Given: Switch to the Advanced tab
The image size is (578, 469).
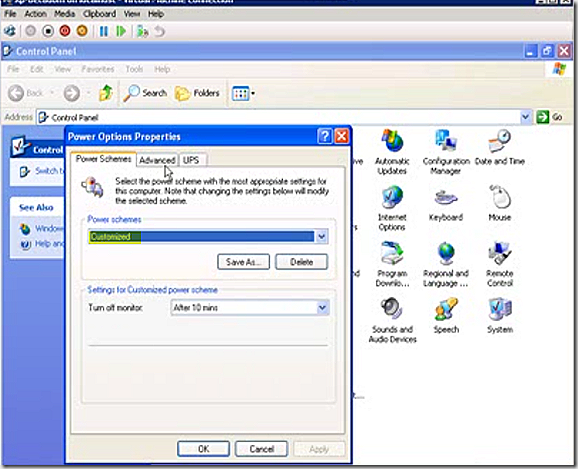Looking at the screenshot, I should 157,160.
